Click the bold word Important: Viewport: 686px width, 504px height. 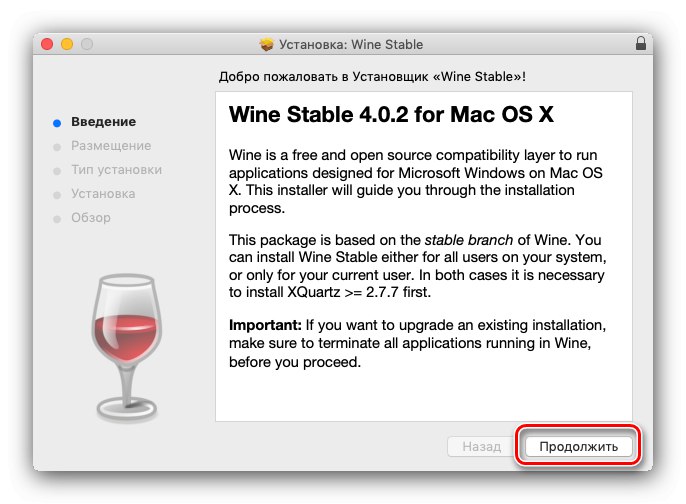coord(265,325)
